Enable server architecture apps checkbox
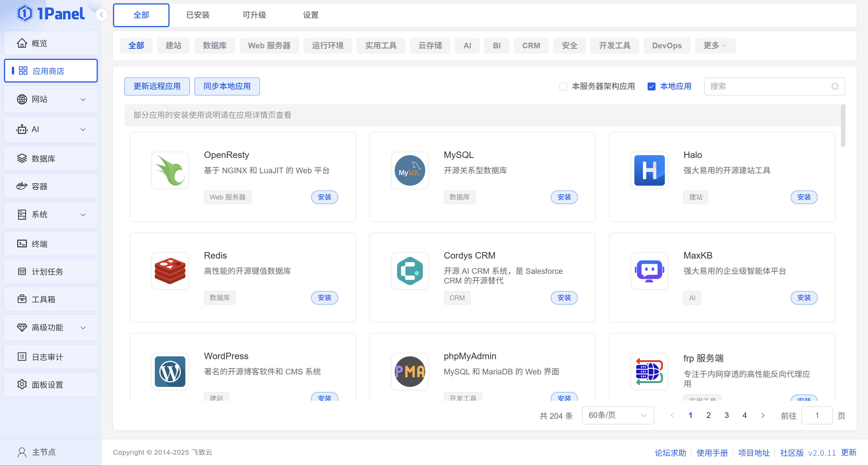 (x=563, y=86)
